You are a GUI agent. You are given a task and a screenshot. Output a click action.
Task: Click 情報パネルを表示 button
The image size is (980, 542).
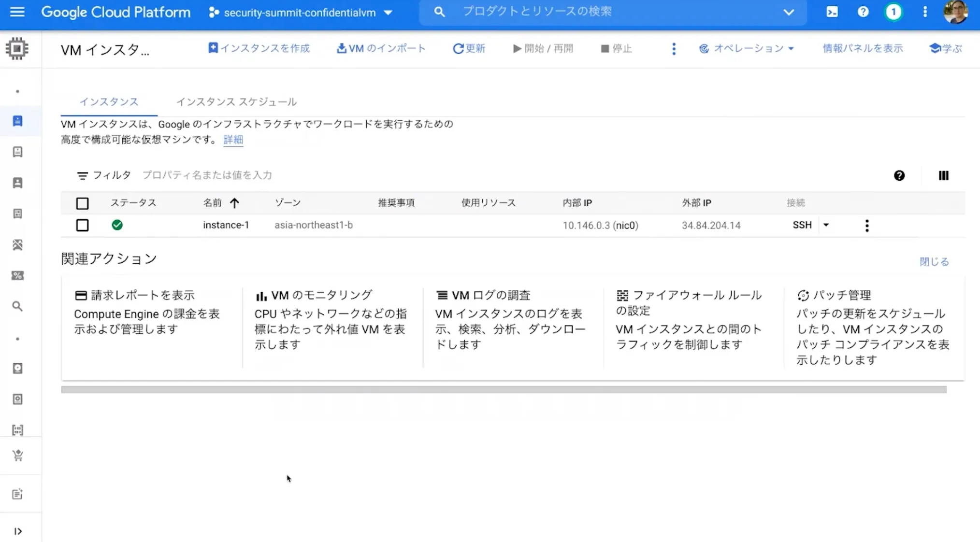863,48
